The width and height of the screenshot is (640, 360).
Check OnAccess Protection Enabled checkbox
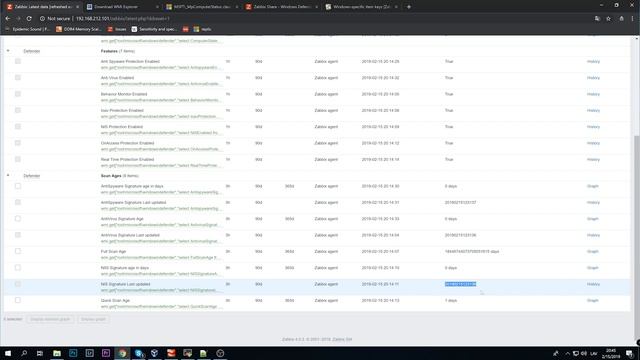coord(18,143)
